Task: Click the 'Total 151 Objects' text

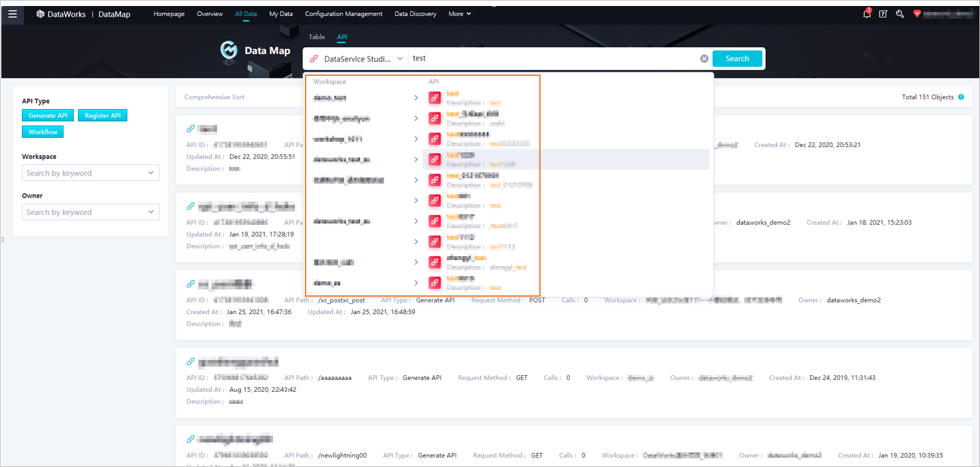Action: click(927, 97)
